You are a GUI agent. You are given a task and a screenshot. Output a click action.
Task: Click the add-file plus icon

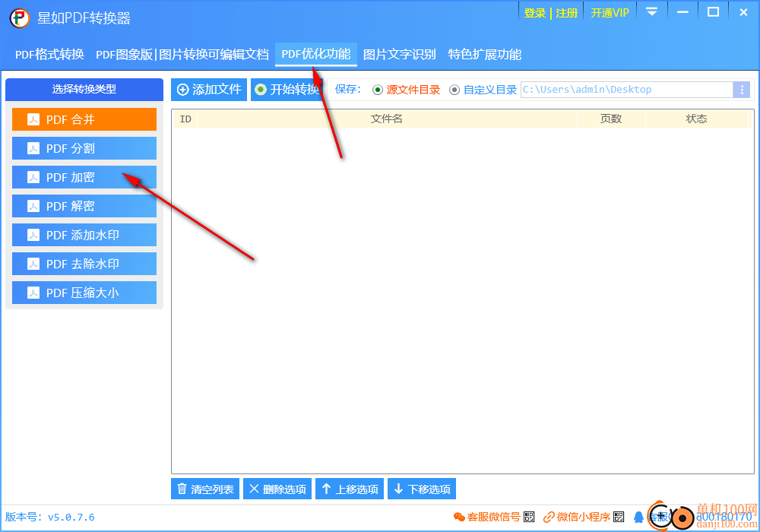pos(182,90)
